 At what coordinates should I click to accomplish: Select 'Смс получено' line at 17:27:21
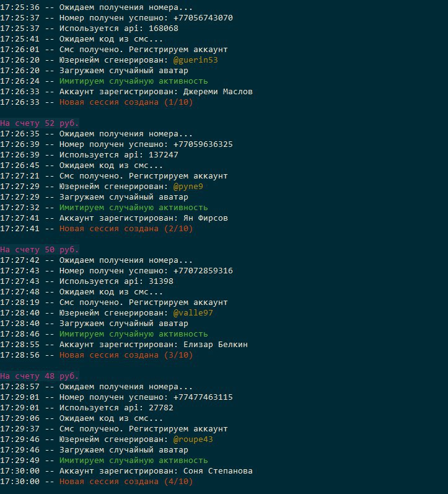(144, 176)
